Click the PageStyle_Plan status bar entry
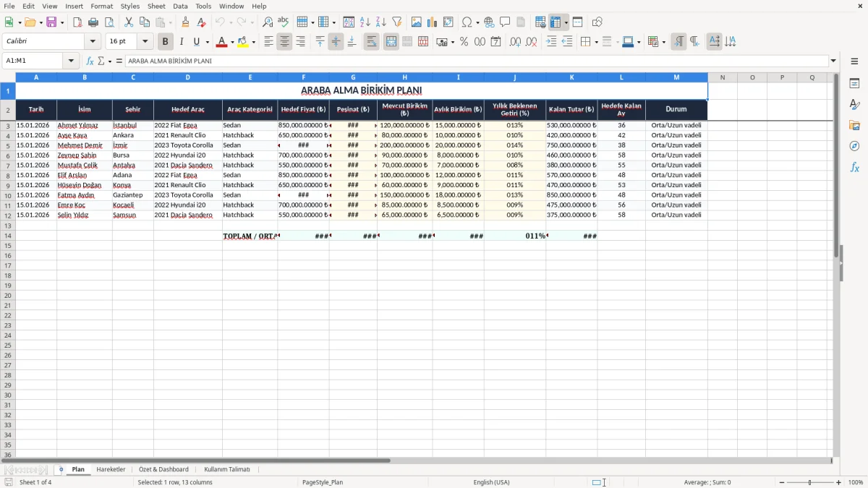Screen dimensions: 868x488 [323, 482]
